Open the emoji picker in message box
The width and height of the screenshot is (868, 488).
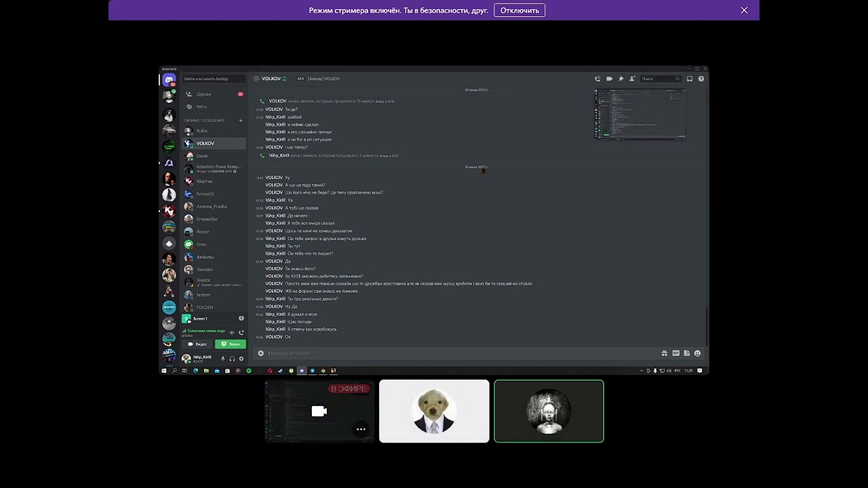pos(697,353)
